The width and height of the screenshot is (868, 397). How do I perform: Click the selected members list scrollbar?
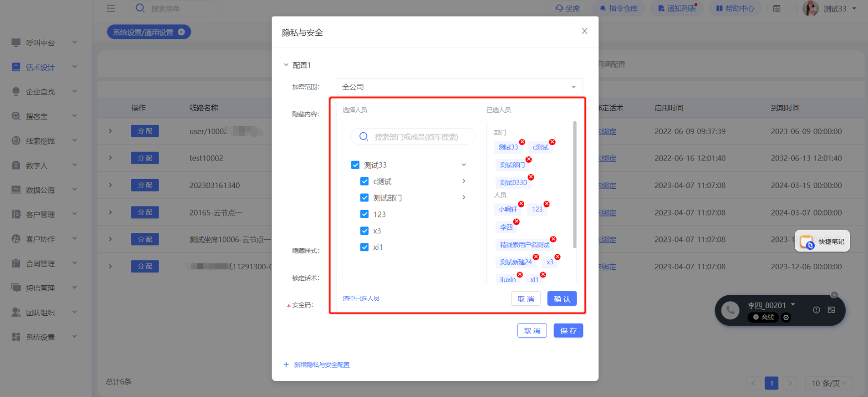tap(575, 185)
